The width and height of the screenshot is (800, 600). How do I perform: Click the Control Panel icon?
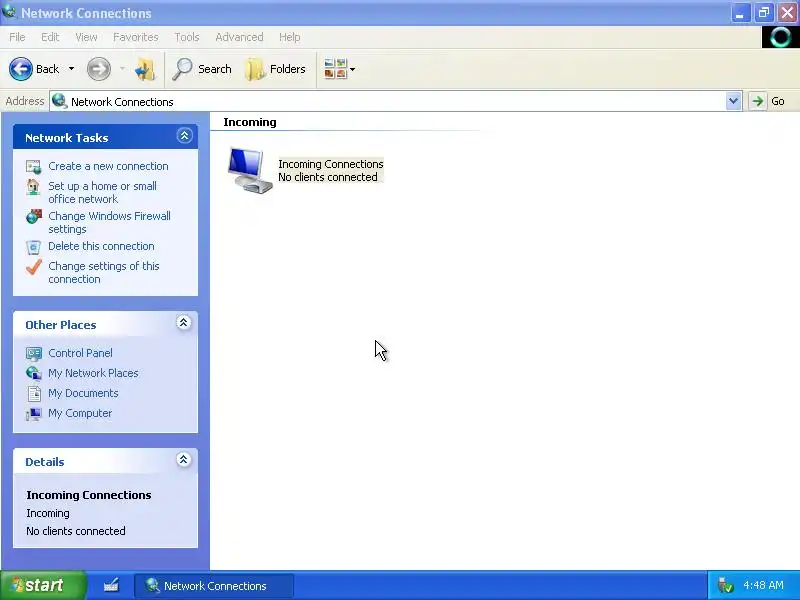(34, 353)
